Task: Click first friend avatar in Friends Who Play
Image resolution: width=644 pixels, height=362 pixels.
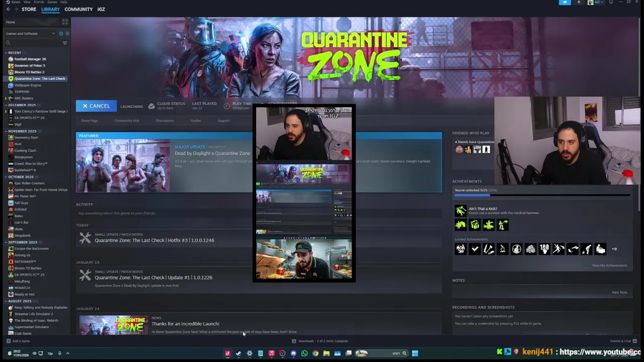Action: click(459, 149)
